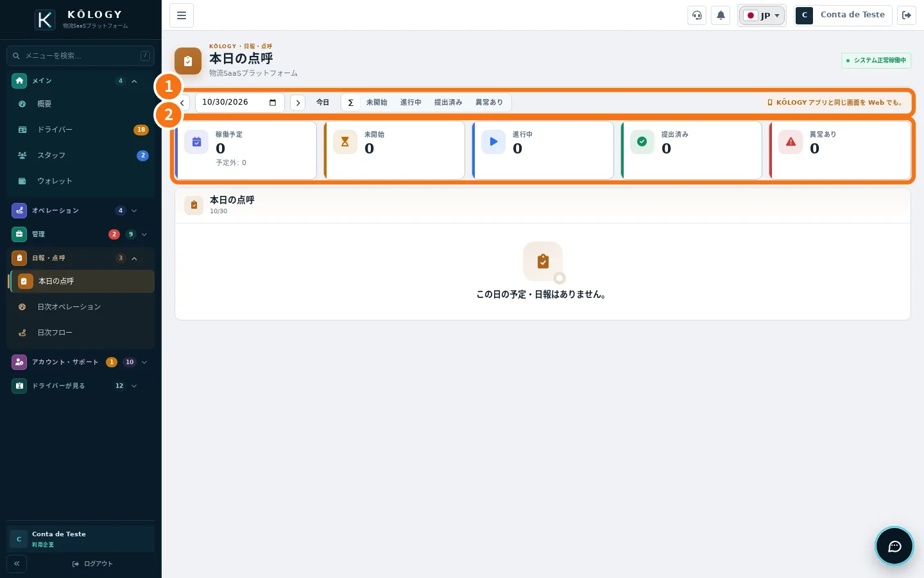Image resolution: width=924 pixels, height=578 pixels.
Task: Expand the 管理 menu section
Action: coord(81,234)
